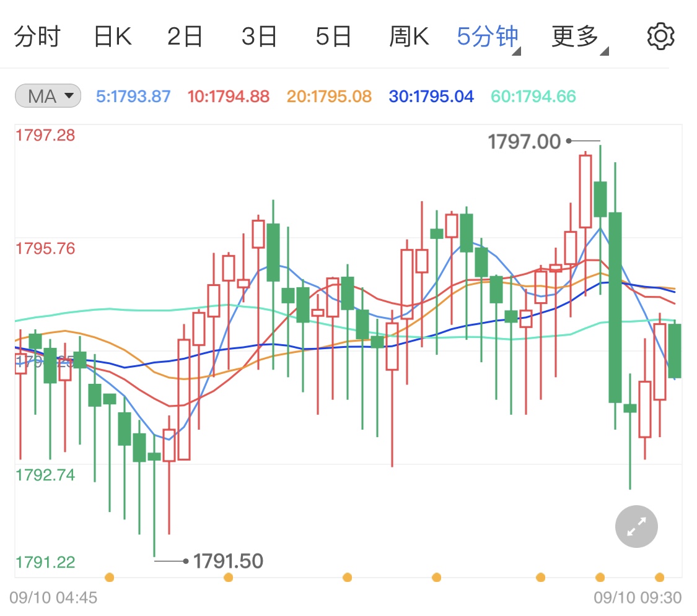Switch to the 日K daily chart tab
The height and width of the screenshot is (616, 697).
click(113, 35)
